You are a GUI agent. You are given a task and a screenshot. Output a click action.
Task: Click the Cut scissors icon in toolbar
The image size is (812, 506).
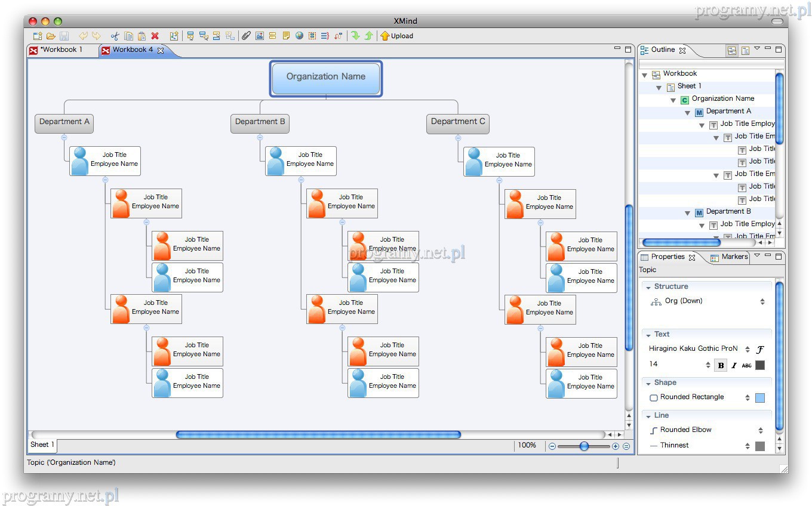115,36
